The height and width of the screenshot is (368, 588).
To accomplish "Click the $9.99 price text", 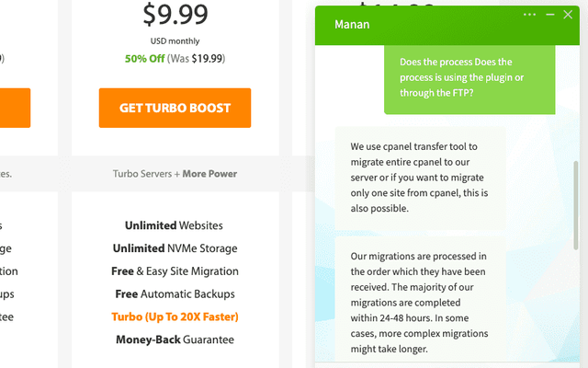I will point(175,15).
